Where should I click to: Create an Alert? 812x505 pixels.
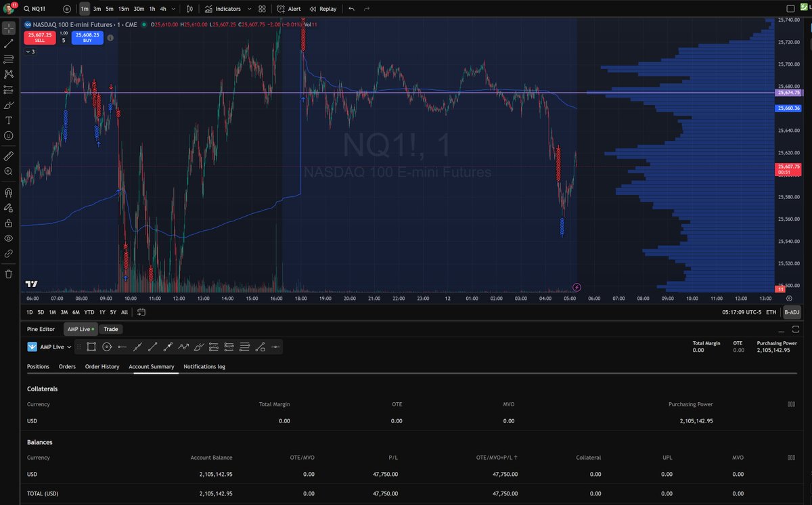point(289,9)
